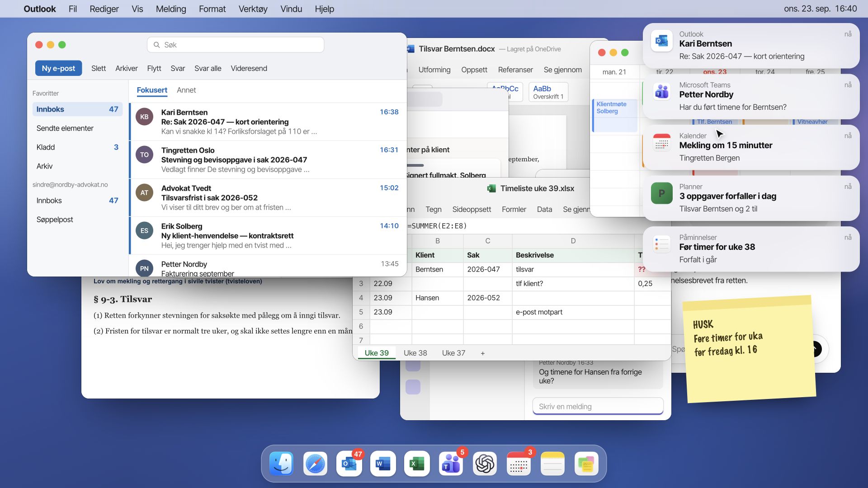Open the Fil menu
Image resolution: width=868 pixels, height=488 pixels.
[x=73, y=9]
